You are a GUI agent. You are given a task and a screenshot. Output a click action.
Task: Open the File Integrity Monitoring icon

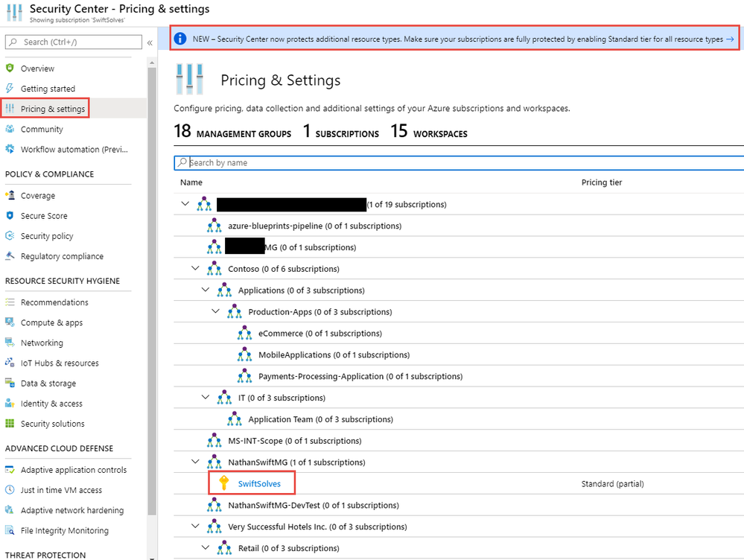coord(10,530)
